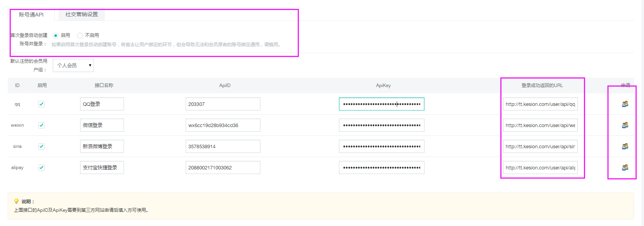This screenshot has height=226, width=644.
Task: Click the apply icon in the qq row
Action: [x=625, y=104]
